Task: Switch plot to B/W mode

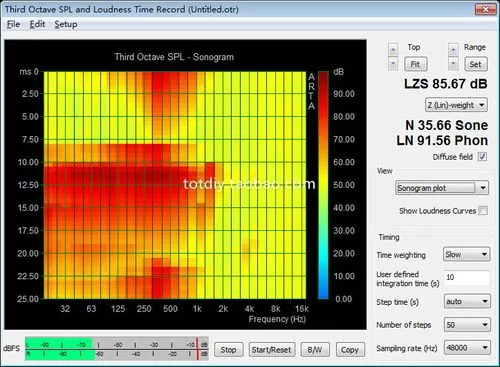Action: 315,350
